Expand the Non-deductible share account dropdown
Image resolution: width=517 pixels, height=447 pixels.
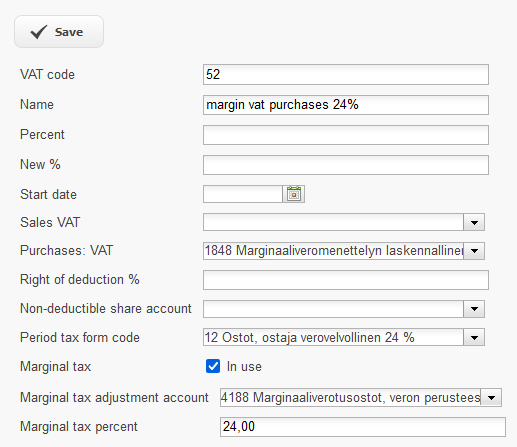[x=474, y=309]
